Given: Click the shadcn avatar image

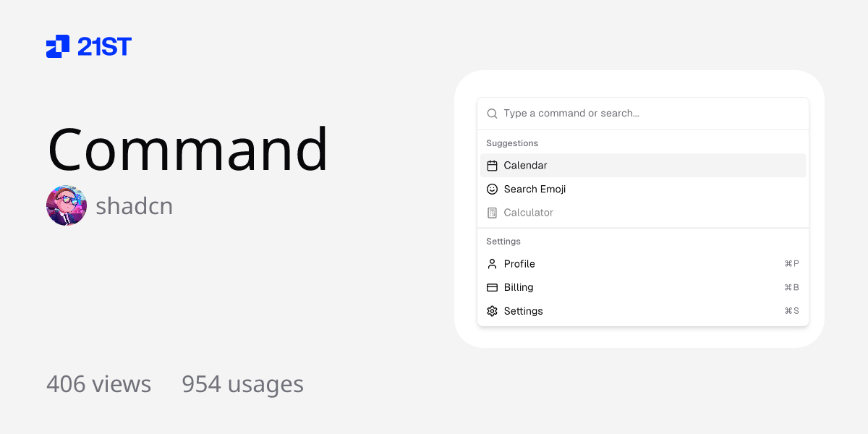Looking at the screenshot, I should pos(67,205).
